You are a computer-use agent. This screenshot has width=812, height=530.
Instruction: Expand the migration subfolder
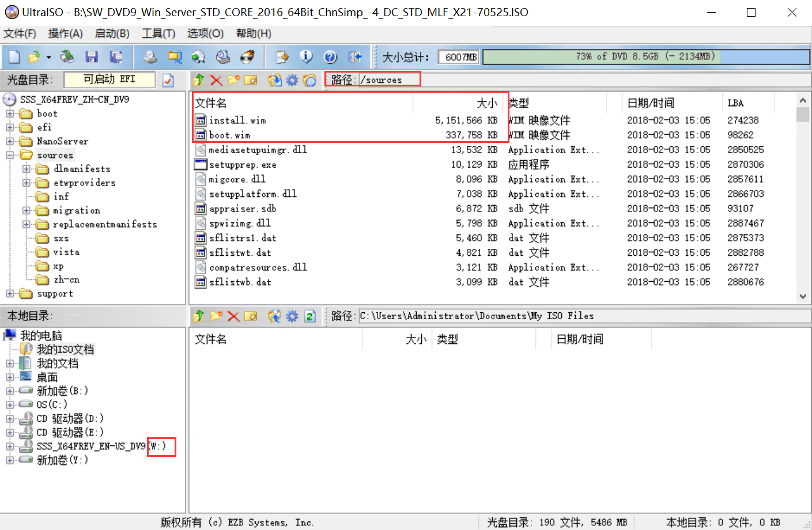pyautogui.click(x=27, y=210)
